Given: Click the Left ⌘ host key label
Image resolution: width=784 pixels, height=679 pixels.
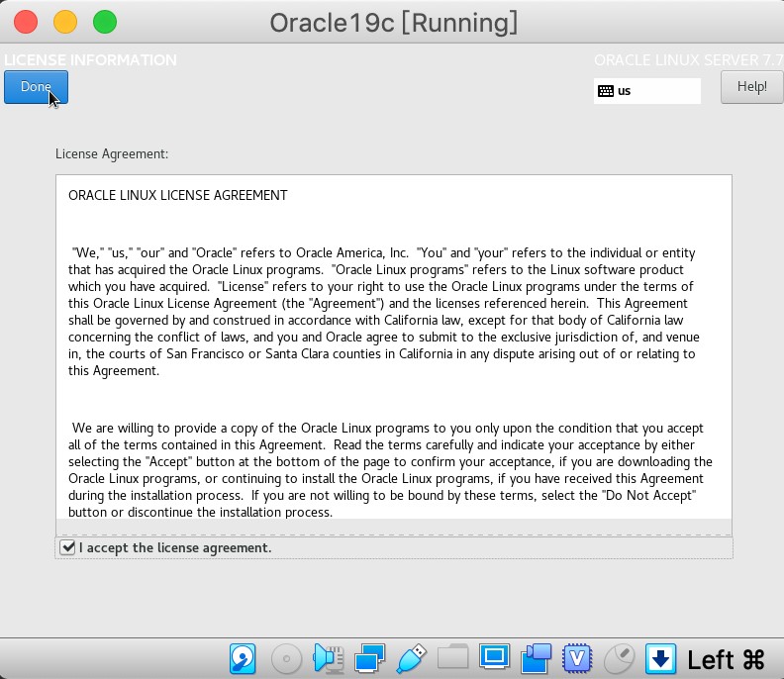Looking at the screenshot, I should coord(726,660).
